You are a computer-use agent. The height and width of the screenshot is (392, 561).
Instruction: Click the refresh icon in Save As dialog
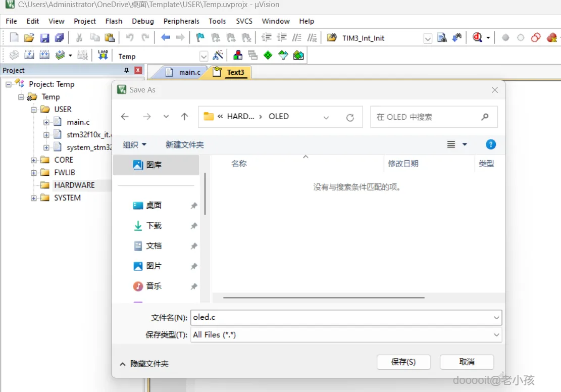350,117
